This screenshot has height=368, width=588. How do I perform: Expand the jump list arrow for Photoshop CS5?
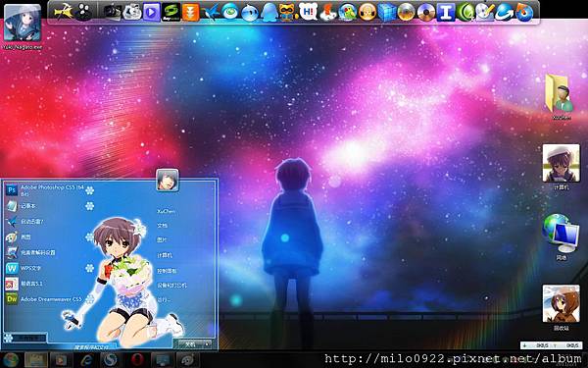(x=89, y=190)
